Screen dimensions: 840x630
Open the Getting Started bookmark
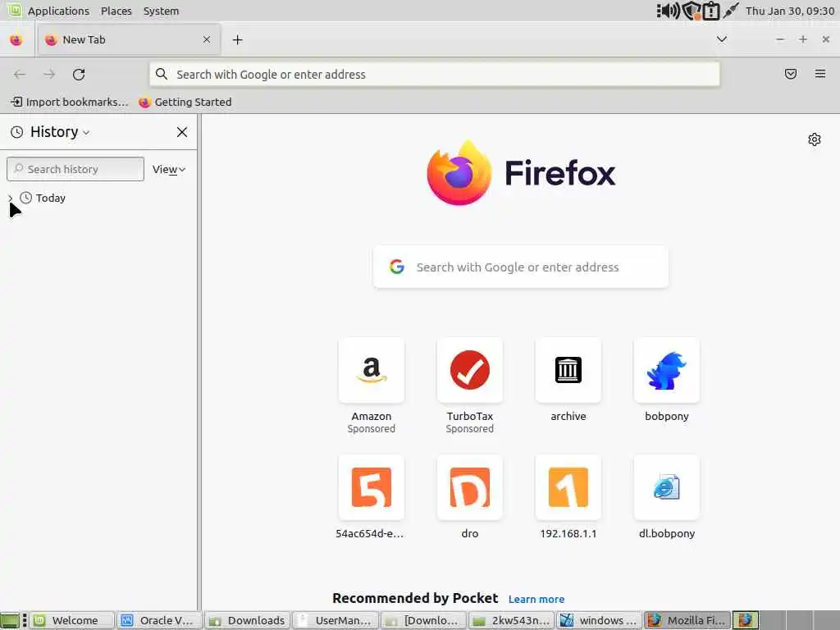click(185, 102)
